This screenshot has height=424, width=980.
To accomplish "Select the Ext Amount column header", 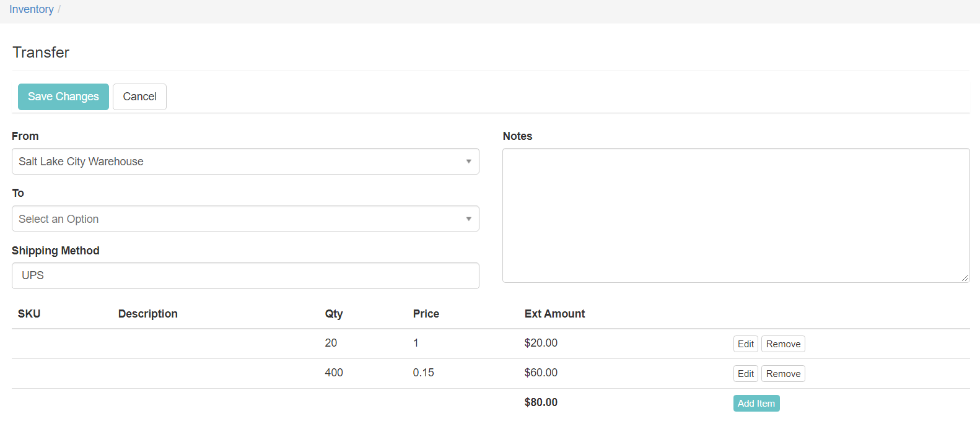I will [x=554, y=314].
